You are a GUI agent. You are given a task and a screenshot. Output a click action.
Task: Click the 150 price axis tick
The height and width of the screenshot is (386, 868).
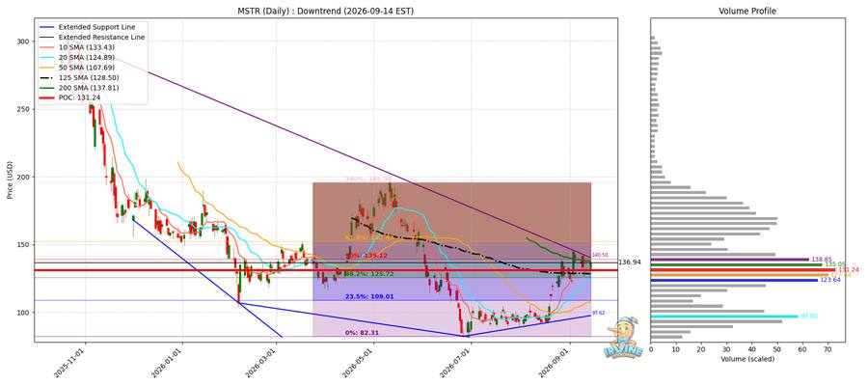click(23, 245)
